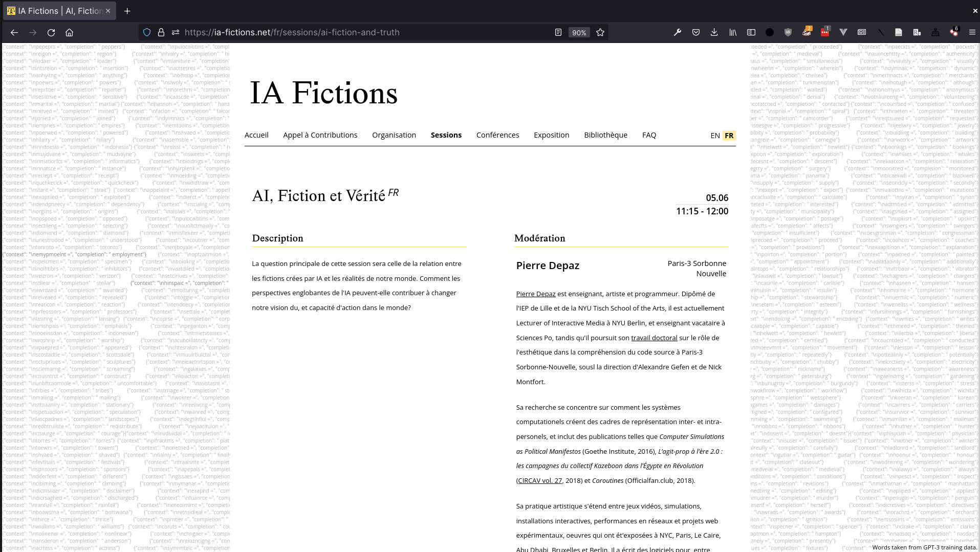Click Paris-3 Sorbonne Nouvelle affiliation text
Viewport: 980px width, 552px height.
tap(697, 269)
